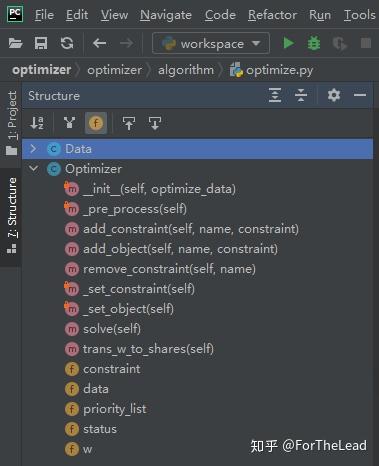Open the File menu
Image resolution: width=379 pixels, height=466 pixels.
coord(44,15)
